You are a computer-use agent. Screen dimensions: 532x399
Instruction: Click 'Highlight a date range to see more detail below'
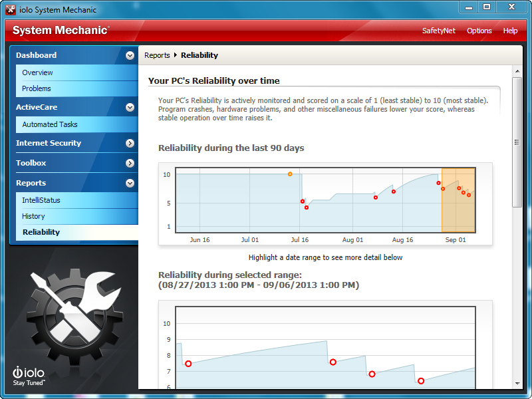pos(325,257)
